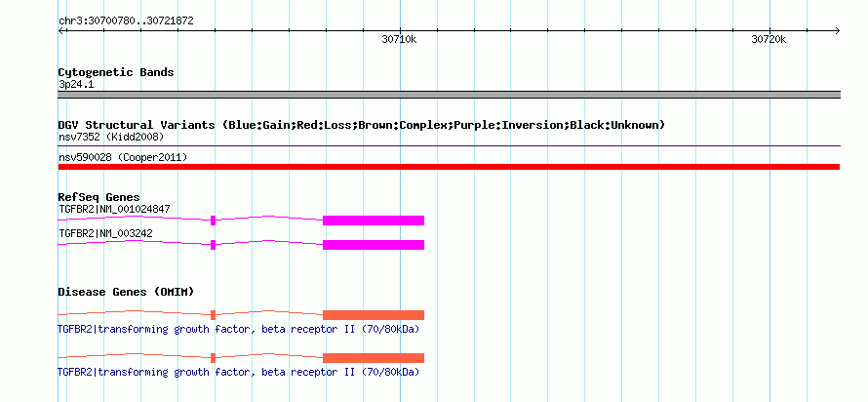Click the 30710k ruler label
This screenshot has width=868, height=402.
399,40
